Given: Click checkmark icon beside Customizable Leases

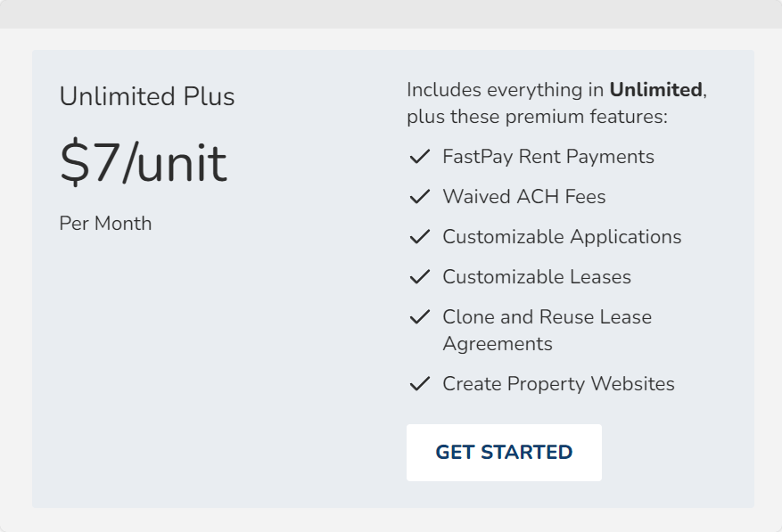Looking at the screenshot, I should 419,277.
